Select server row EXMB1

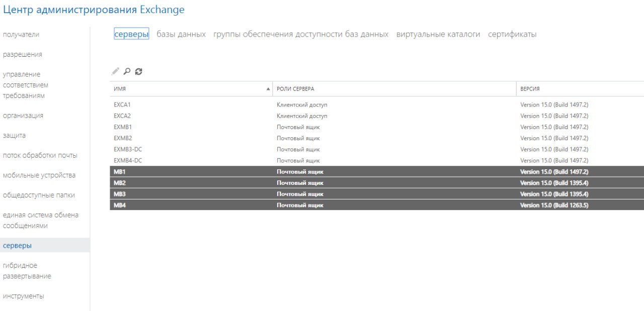(377, 127)
